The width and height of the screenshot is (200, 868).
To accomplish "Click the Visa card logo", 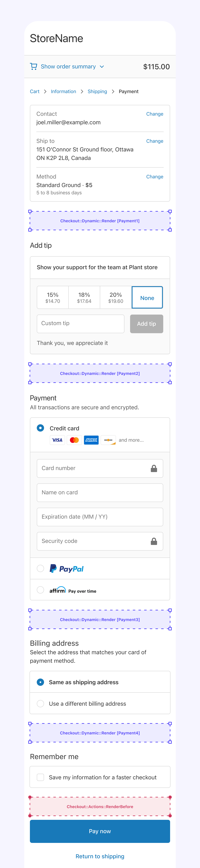I will tap(57, 440).
